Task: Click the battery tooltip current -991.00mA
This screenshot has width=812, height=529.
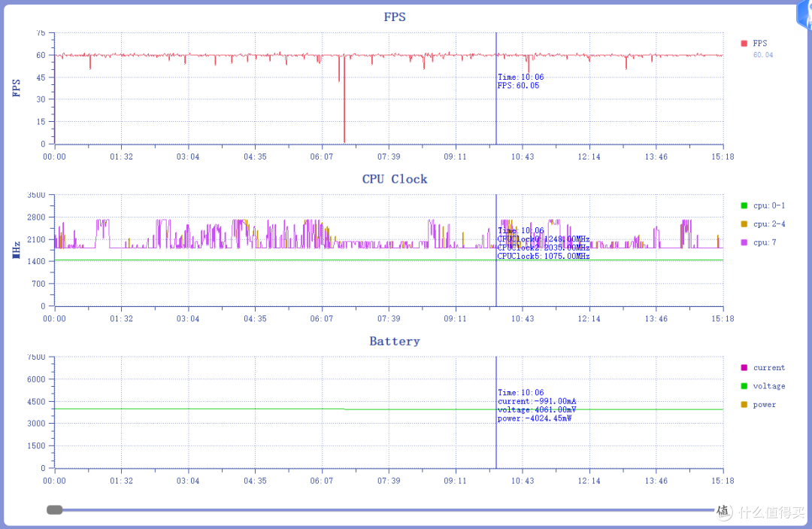Action: [x=537, y=401]
